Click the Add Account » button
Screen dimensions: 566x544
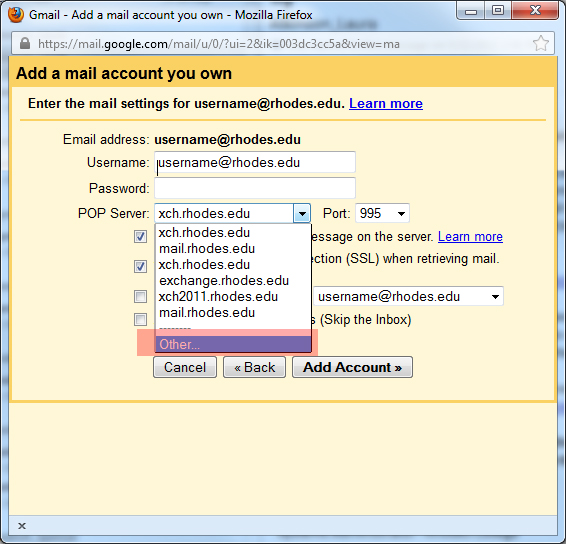(352, 367)
